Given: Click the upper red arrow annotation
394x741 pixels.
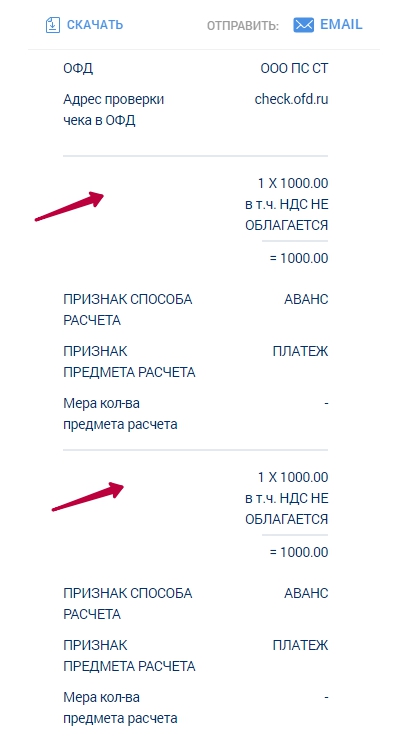Looking at the screenshot, I should tap(69, 206).
